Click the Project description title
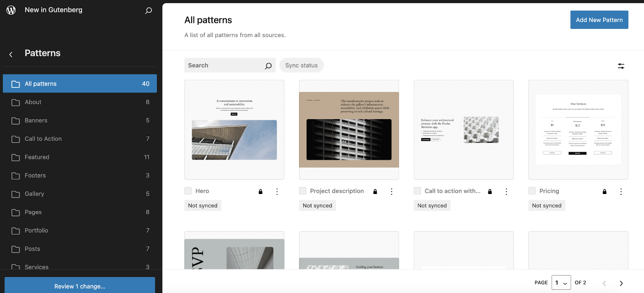The image size is (644, 293). pyautogui.click(x=337, y=191)
